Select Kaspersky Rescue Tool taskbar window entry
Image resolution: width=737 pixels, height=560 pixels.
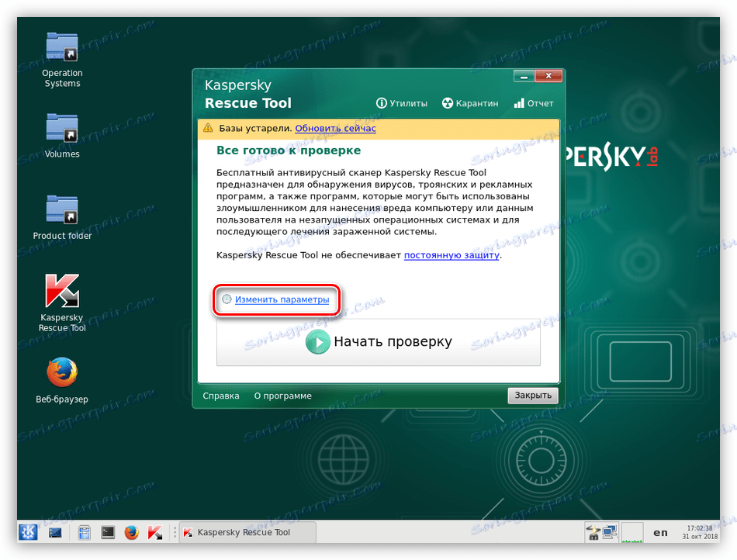[247, 532]
